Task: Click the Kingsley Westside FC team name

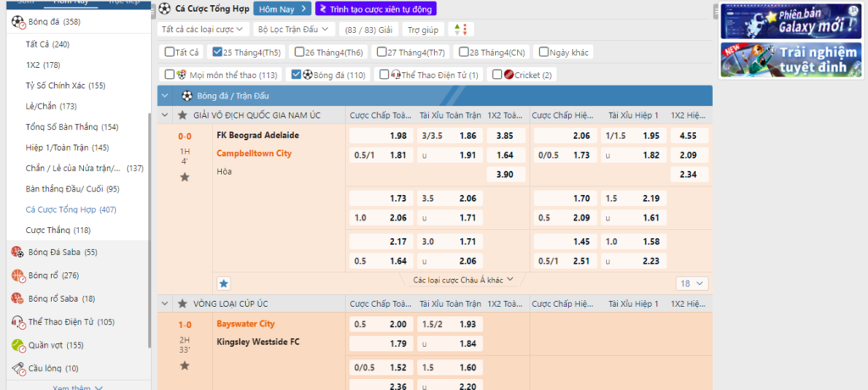Action: [x=258, y=342]
